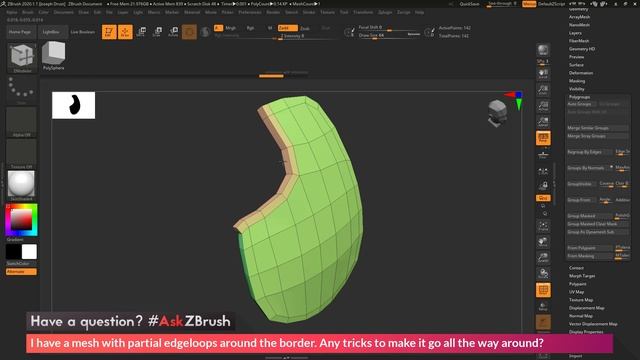Click the Menus button
The image size is (640, 360).
coord(529,4)
